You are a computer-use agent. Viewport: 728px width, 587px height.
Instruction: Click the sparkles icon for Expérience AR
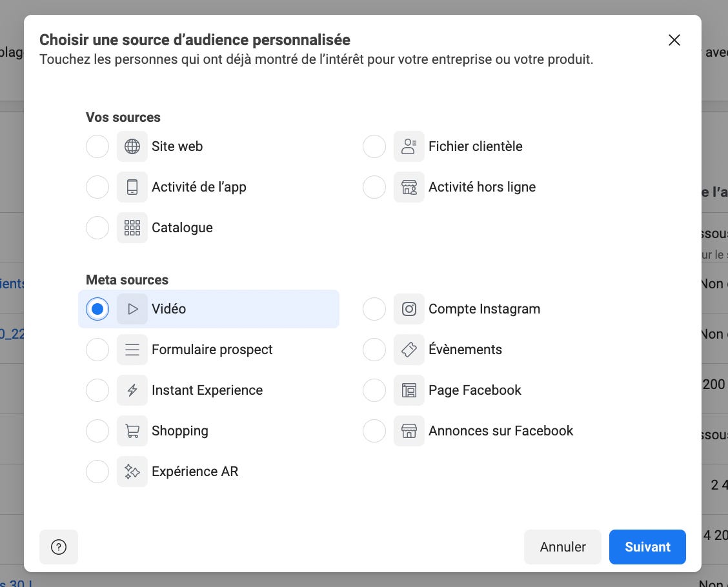point(132,472)
